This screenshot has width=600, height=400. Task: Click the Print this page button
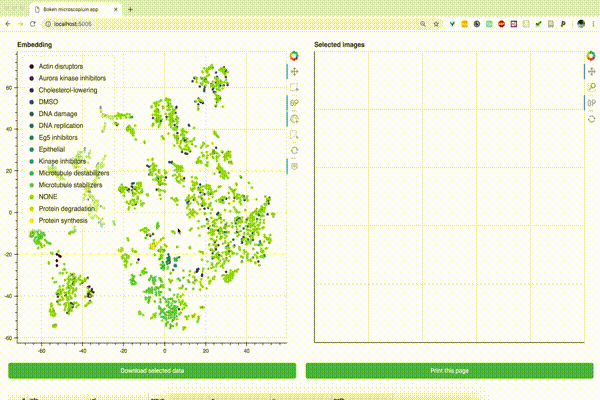coord(449,371)
